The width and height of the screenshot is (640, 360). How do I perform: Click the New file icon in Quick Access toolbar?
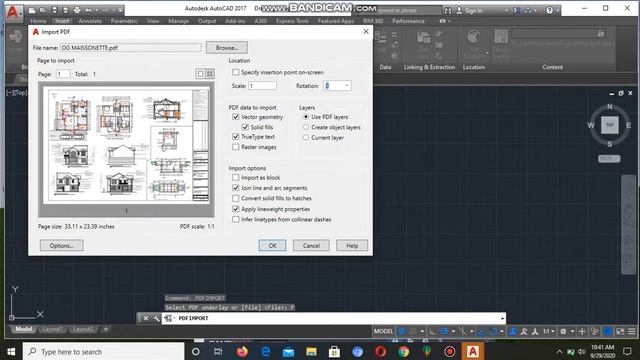pyautogui.click(x=32, y=10)
